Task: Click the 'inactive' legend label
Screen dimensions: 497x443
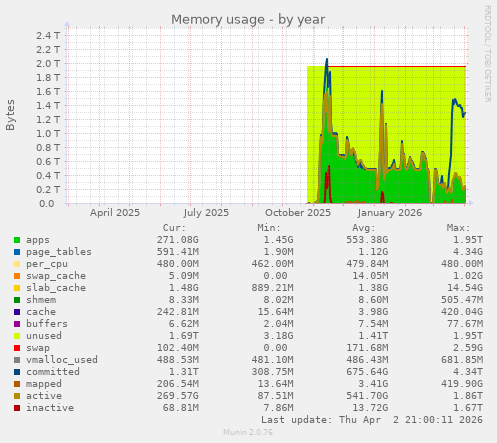Action: pos(50,408)
